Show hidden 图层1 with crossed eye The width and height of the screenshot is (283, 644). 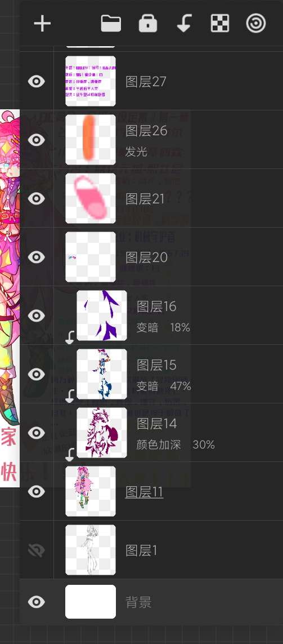pyautogui.click(x=37, y=550)
